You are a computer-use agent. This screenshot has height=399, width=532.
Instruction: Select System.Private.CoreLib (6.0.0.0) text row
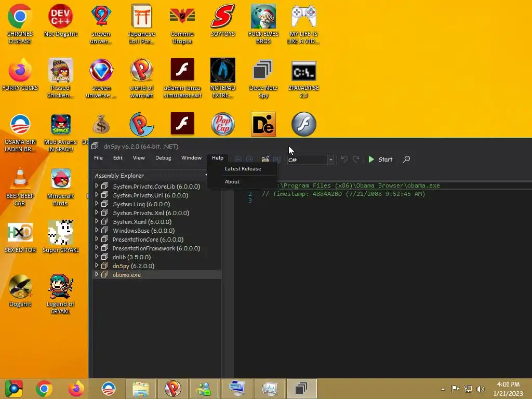[156, 187]
